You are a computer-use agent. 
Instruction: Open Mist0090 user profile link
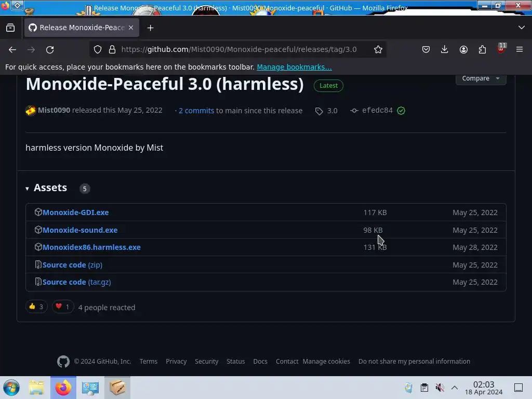point(54,110)
